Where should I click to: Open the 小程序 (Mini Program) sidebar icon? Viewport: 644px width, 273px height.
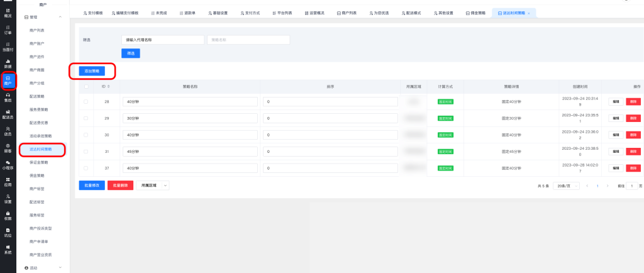point(8,165)
